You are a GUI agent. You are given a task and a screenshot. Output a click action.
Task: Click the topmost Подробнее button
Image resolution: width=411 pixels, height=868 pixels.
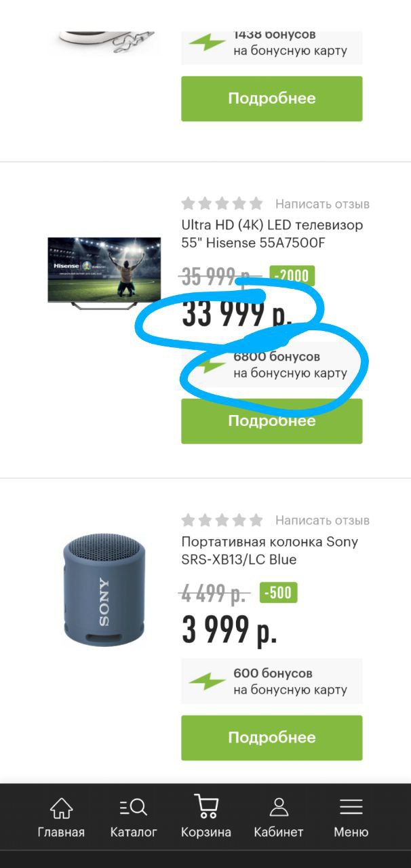(x=272, y=99)
